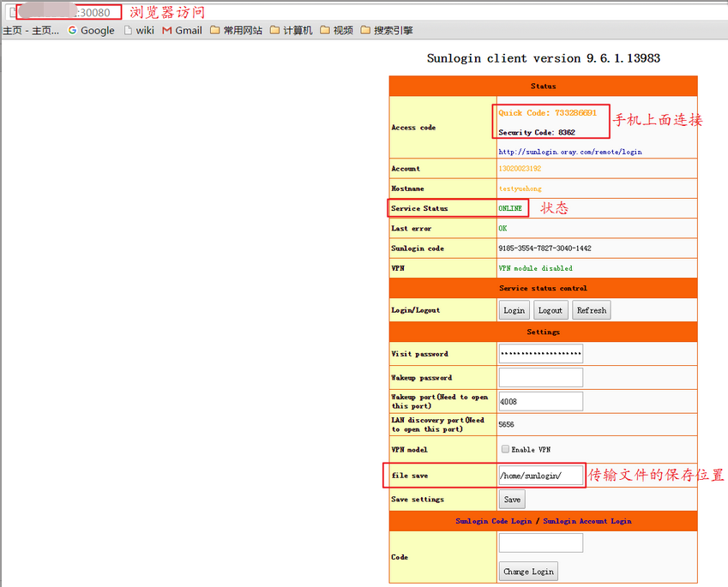
Task: Click the account number 13020023192
Action: (x=520, y=169)
